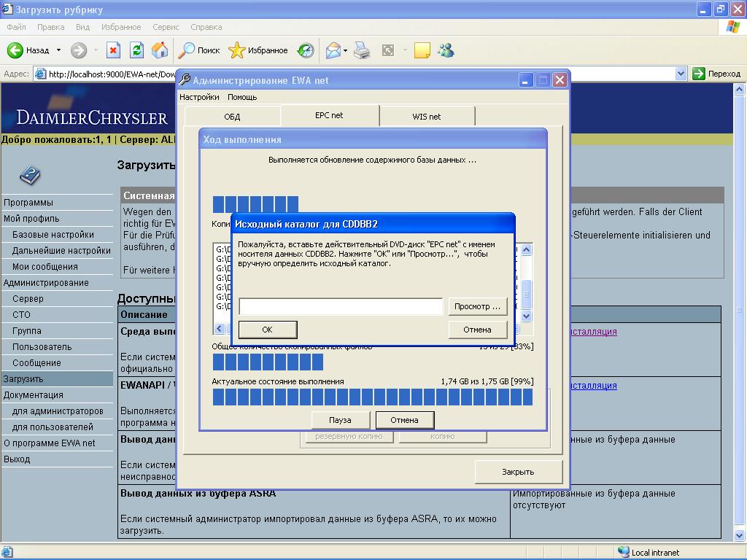
Task: Open the Back button history dropdown arrow
Action: (58, 50)
